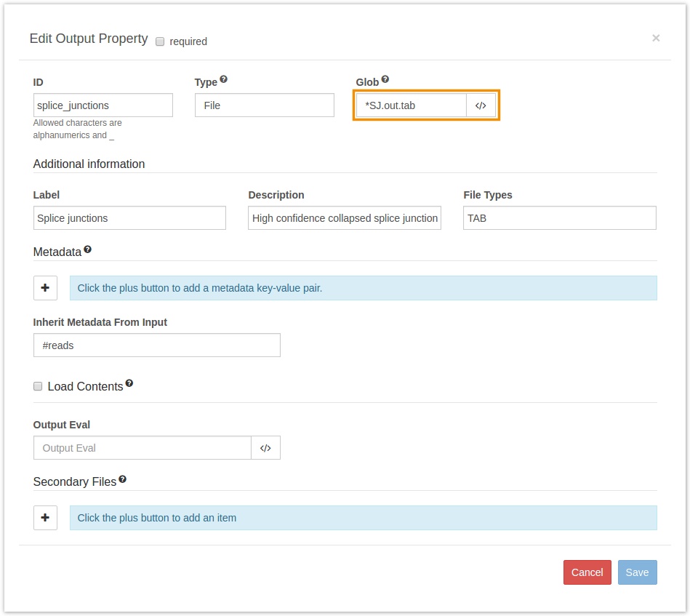This screenshot has height=616, width=690.
Task: Focus the Label field reading Splice junctions
Action: click(x=129, y=218)
